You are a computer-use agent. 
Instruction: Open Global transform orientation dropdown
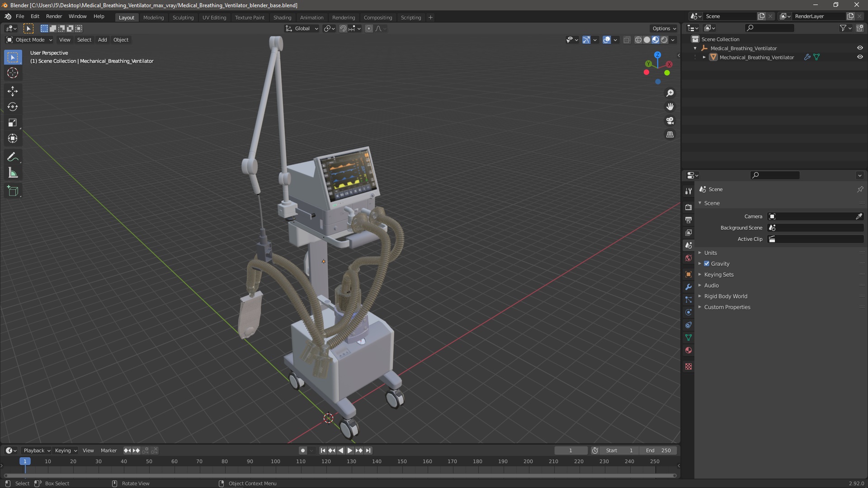pos(302,28)
